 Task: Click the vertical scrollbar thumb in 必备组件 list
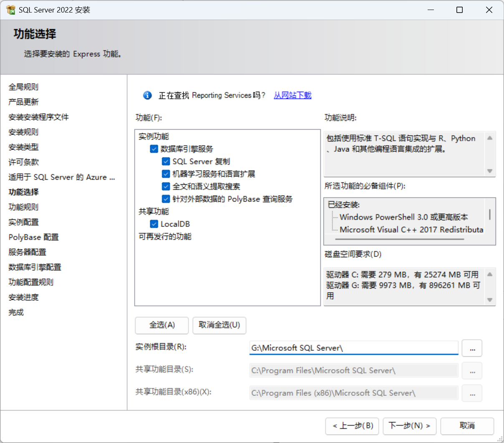coord(490,214)
